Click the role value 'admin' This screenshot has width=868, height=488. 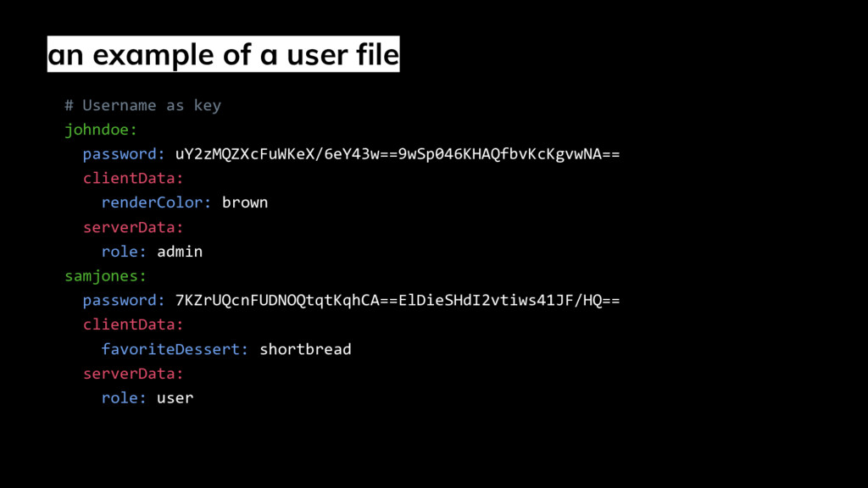(180, 251)
